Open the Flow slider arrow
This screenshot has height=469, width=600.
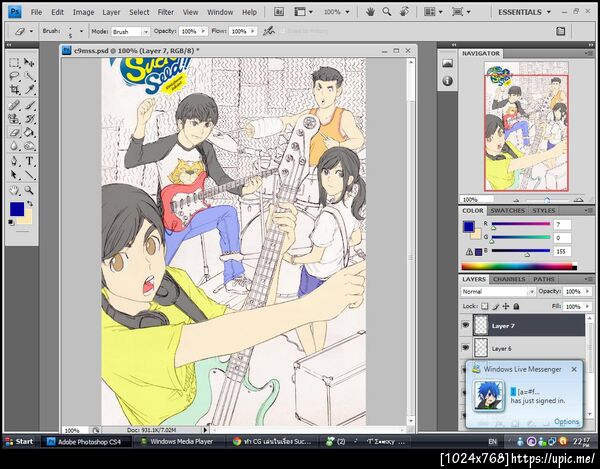tap(253, 31)
